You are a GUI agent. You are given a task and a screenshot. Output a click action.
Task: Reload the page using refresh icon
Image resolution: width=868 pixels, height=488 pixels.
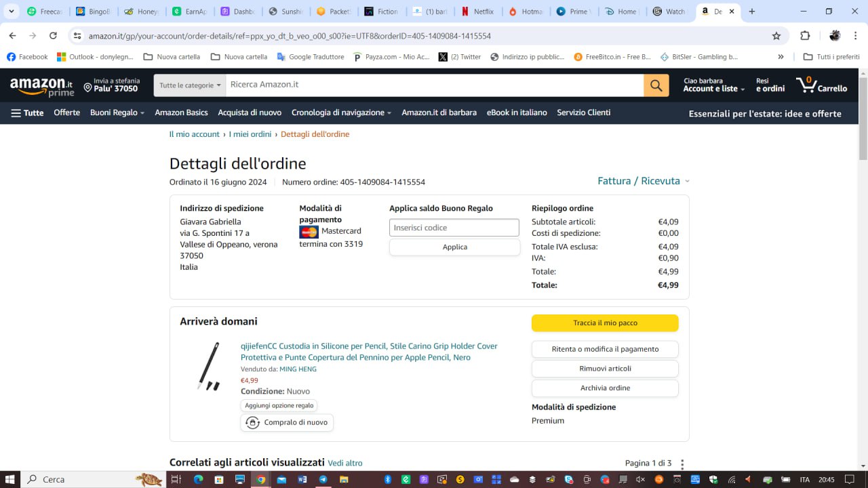click(x=53, y=36)
